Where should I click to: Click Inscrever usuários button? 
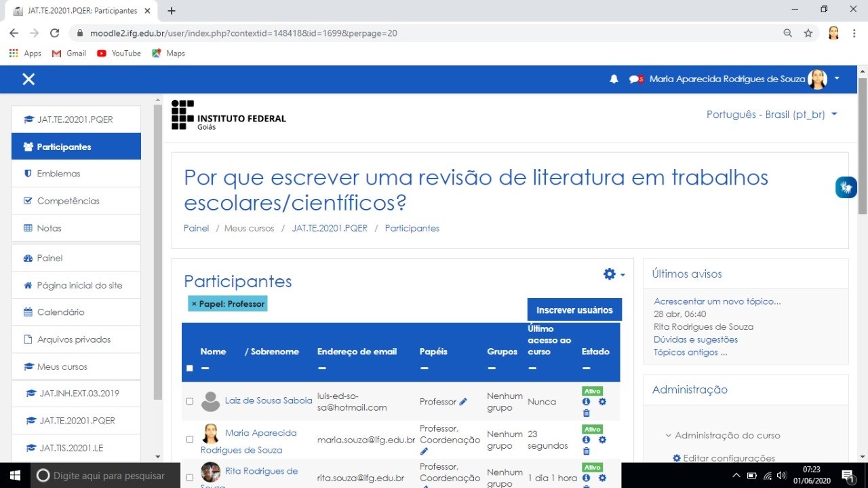click(x=574, y=309)
